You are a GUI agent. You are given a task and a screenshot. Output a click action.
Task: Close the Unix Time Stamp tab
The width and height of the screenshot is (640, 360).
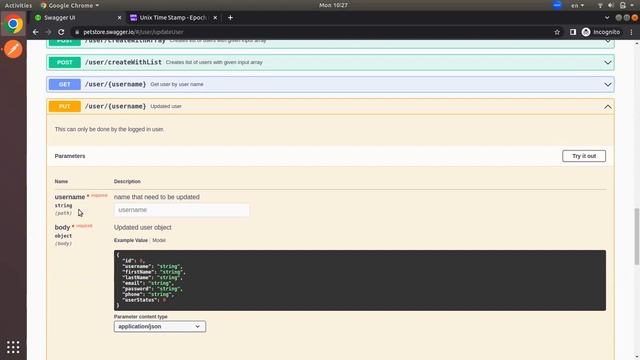pos(215,18)
